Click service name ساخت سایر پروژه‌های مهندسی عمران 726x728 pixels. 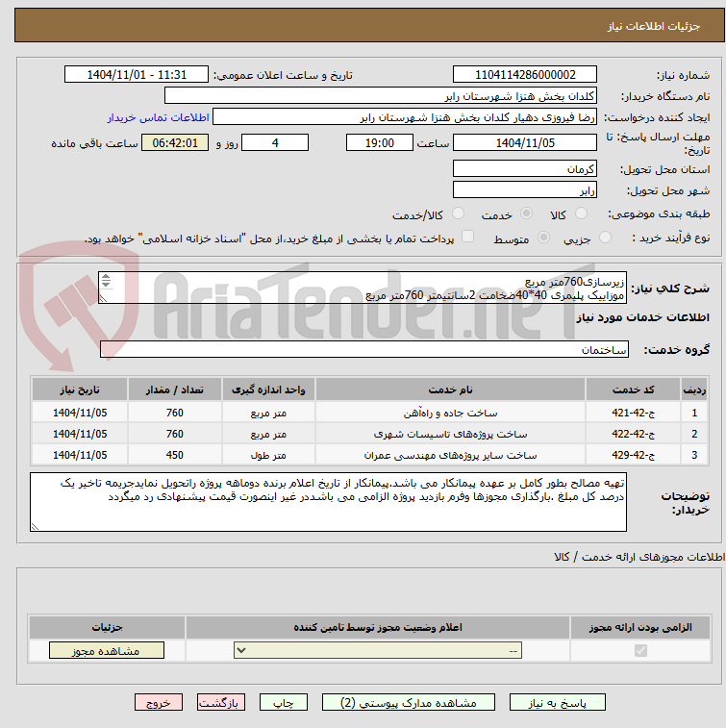[450, 456]
